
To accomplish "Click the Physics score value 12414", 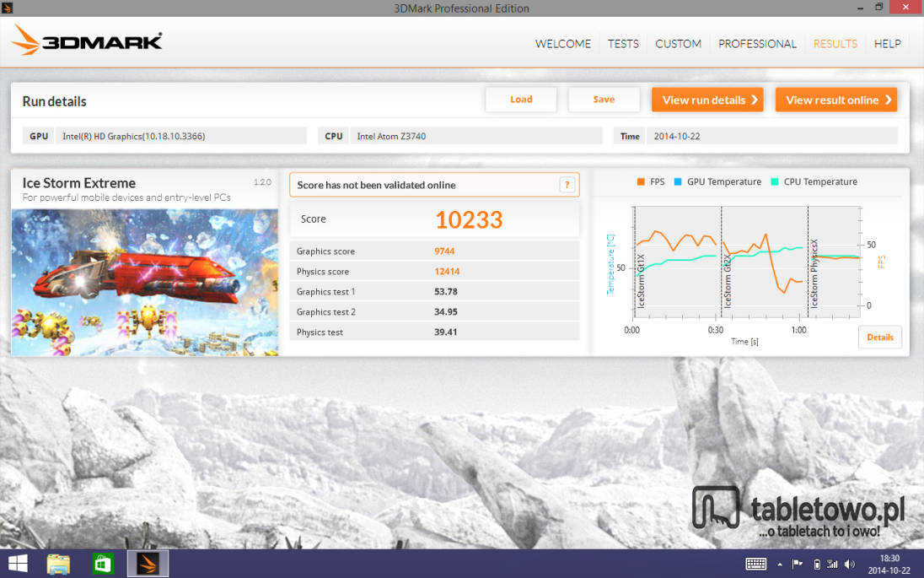I will point(447,272).
